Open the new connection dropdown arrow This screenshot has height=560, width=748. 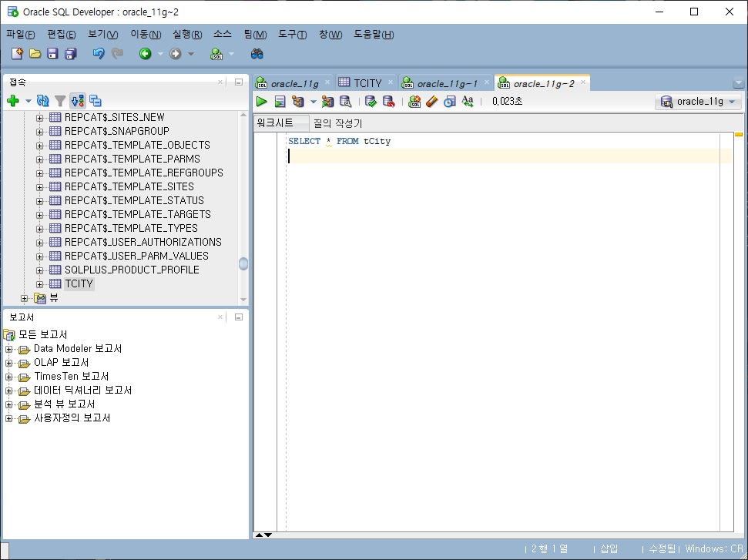(x=29, y=101)
